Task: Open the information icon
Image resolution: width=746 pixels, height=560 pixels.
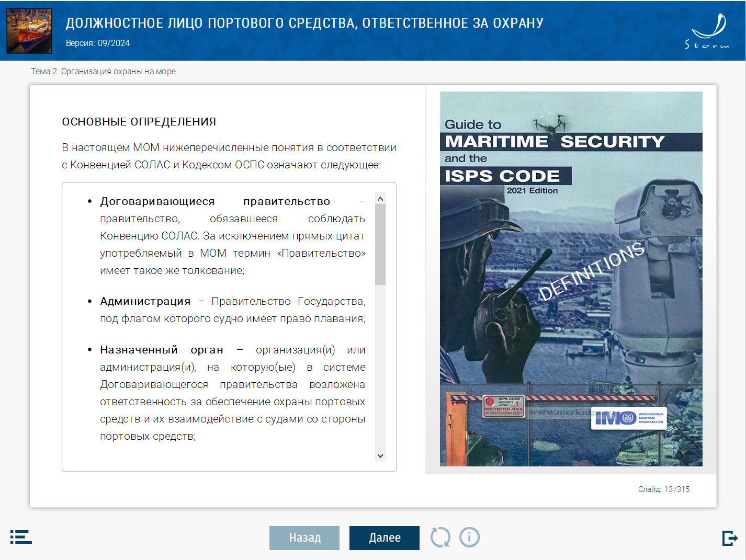Action: pyautogui.click(x=469, y=537)
